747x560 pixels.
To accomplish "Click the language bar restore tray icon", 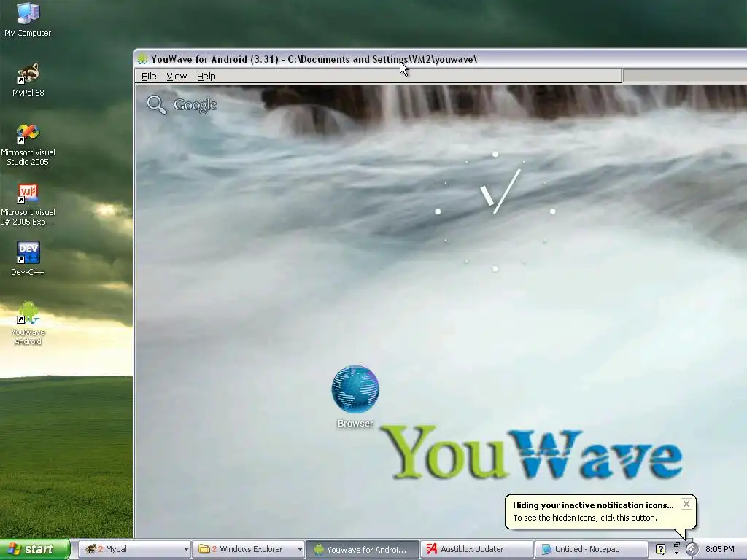I will (676, 545).
